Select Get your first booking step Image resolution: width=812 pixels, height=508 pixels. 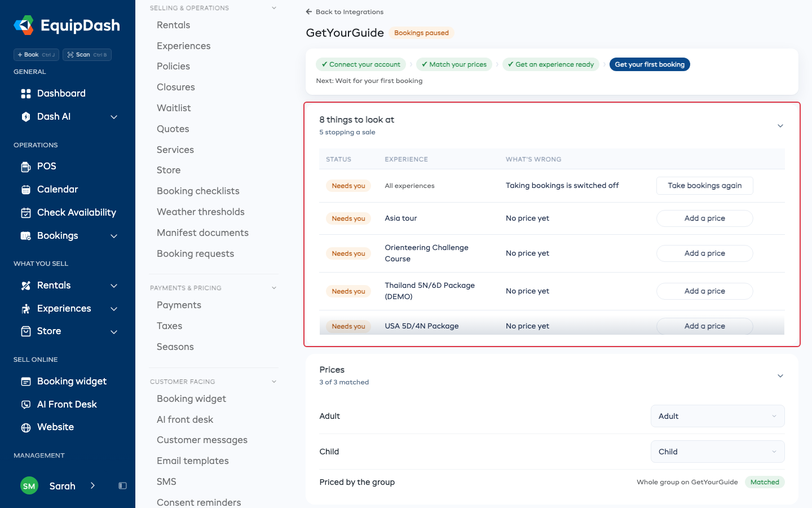pos(650,64)
